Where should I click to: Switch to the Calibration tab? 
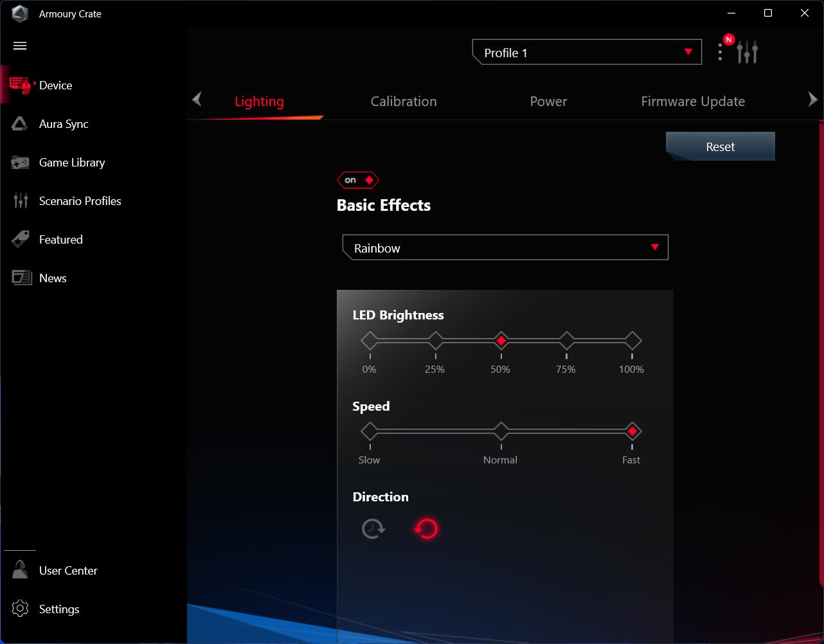click(x=404, y=102)
